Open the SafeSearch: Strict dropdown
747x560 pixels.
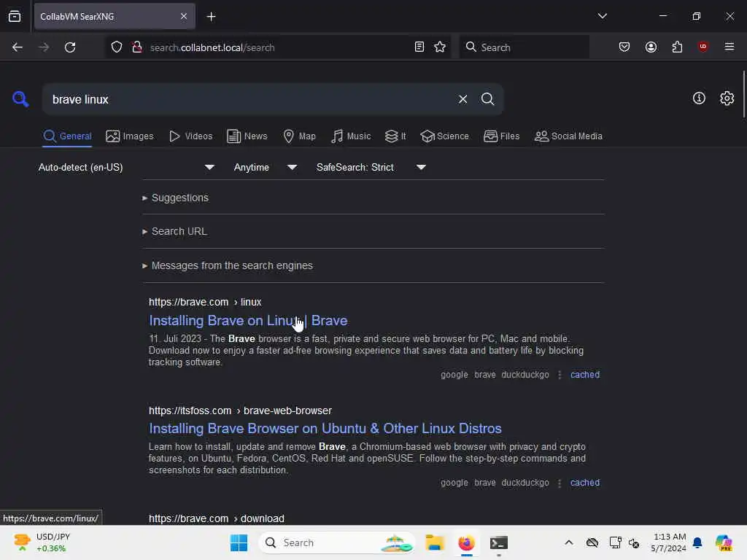(371, 167)
